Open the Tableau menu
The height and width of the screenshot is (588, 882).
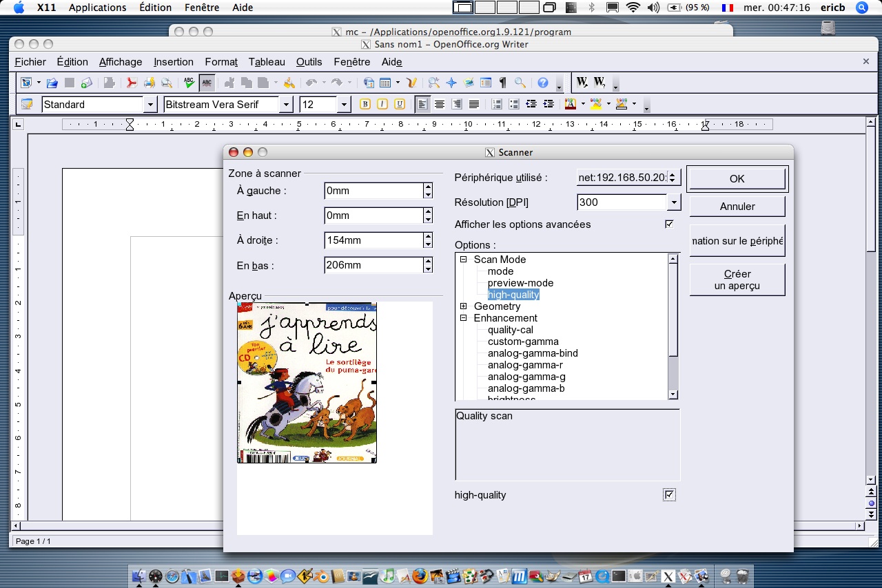point(267,62)
